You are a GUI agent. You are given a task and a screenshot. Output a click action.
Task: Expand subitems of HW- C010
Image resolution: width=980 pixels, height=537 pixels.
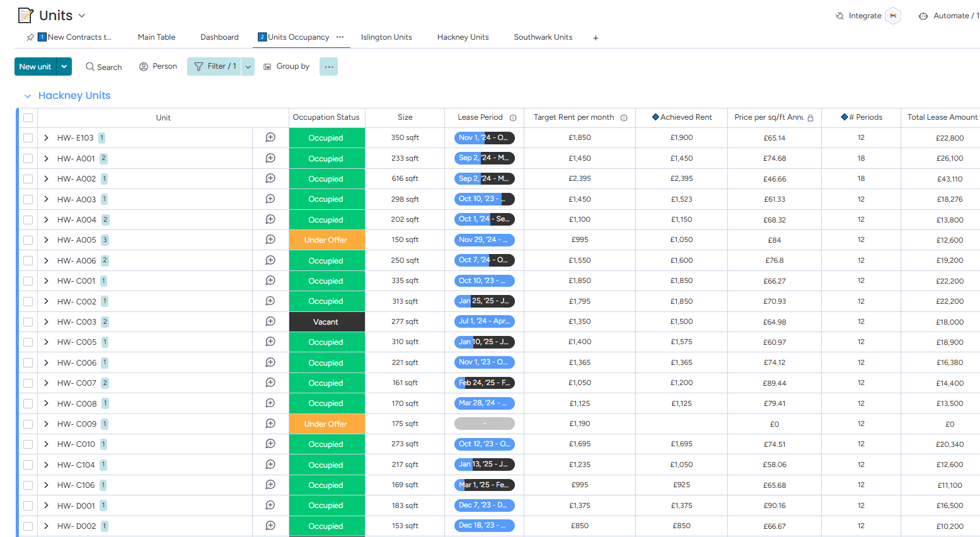pyautogui.click(x=46, y=444)
